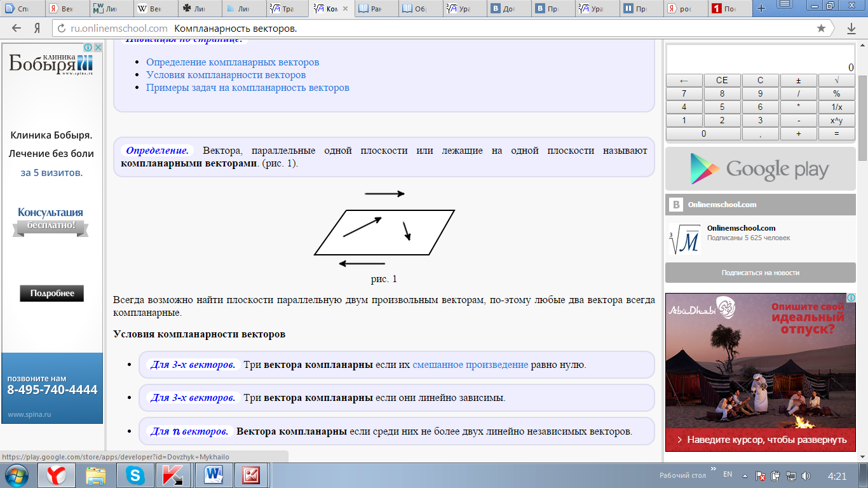868x488 pixels.
Task: Switch to the 'Пос' tab
Action: pyautogui.click(x=729, y=9)
